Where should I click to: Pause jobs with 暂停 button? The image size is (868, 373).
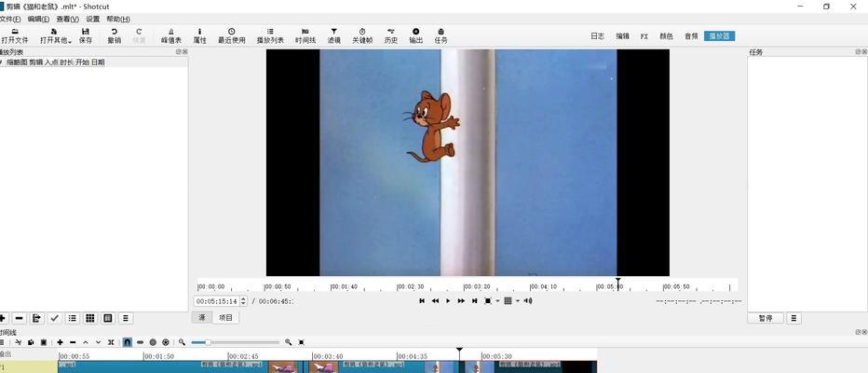[x=766, y=319]
